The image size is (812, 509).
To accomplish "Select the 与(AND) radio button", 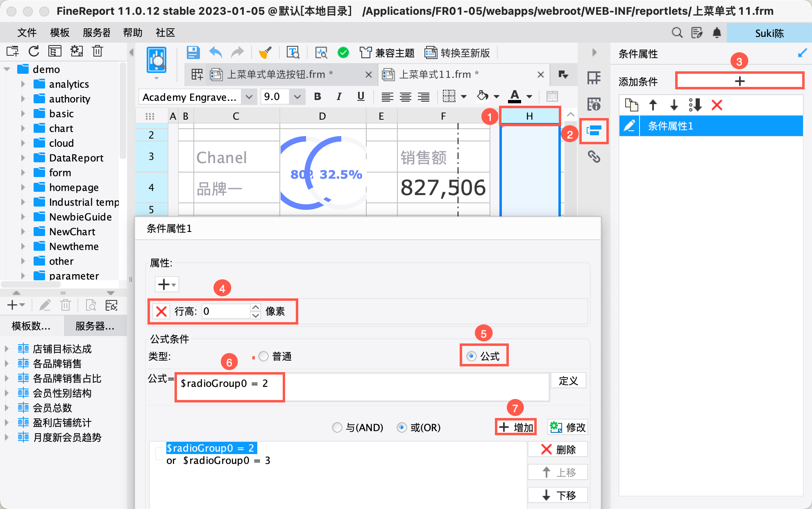I will point(337,427).
